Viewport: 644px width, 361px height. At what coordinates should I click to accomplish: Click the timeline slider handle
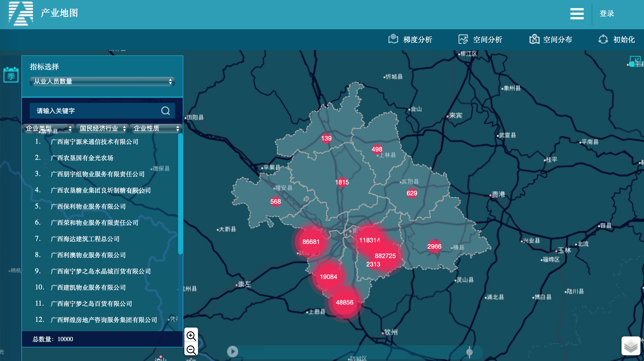[469, 352]
